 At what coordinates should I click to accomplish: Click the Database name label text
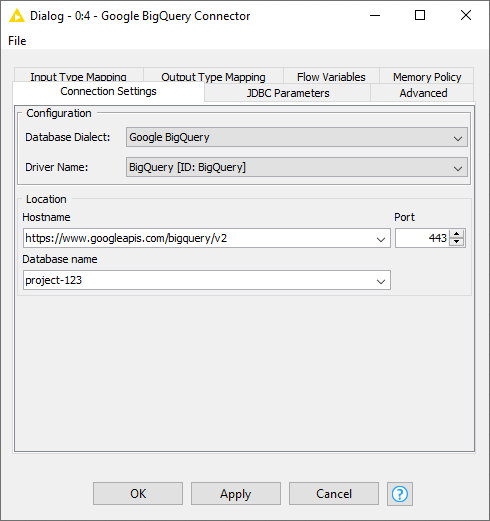coord(60,259)
